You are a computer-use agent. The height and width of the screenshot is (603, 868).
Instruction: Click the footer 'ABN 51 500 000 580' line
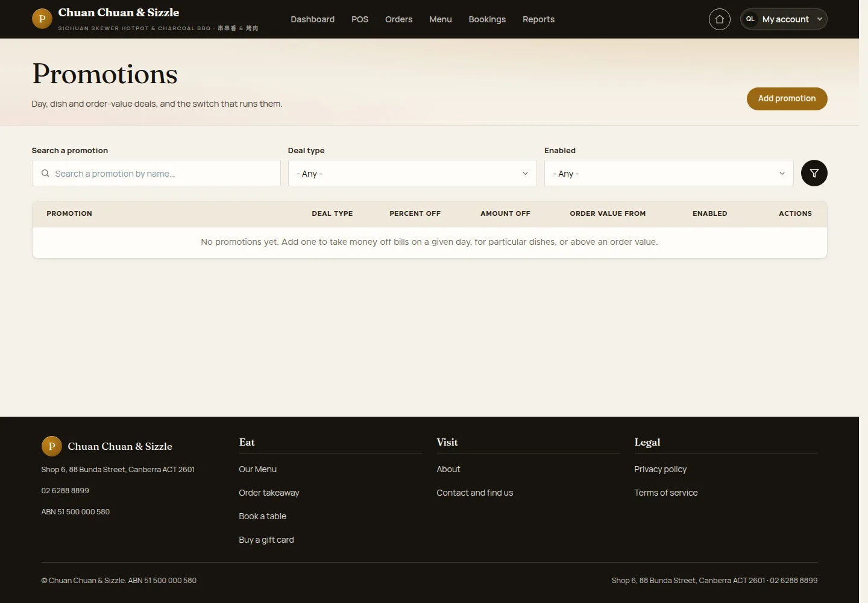[75, 512]
